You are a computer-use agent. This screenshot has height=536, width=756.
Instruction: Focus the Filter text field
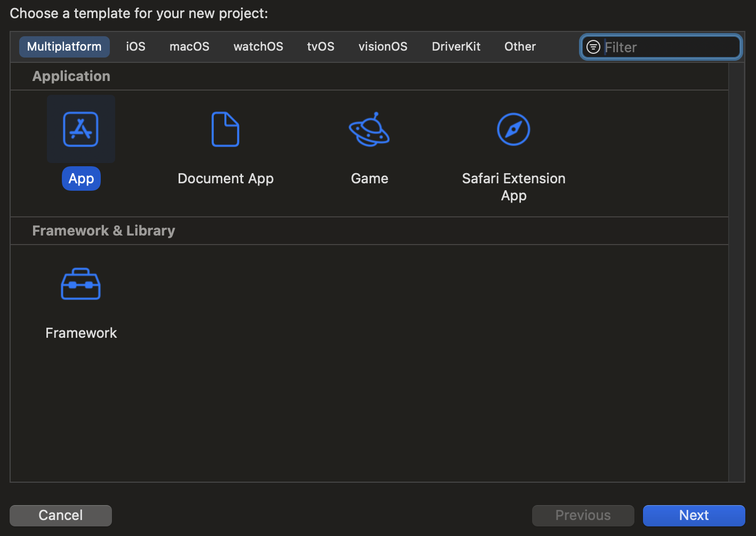(661, 47)
